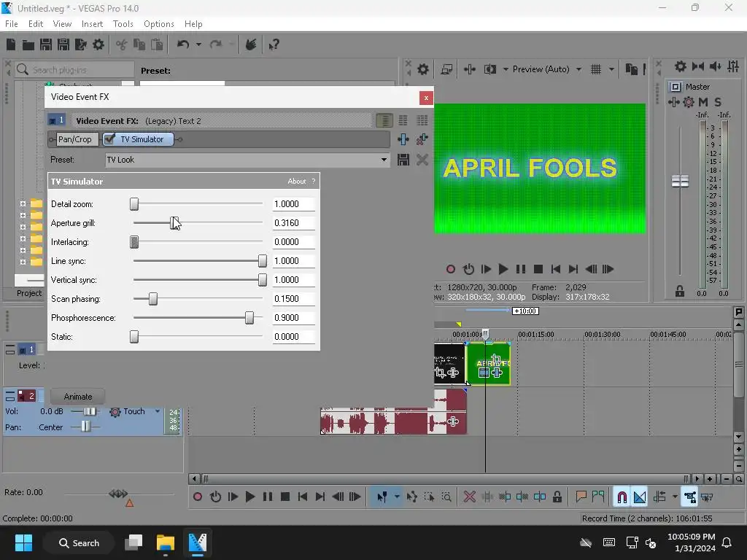Open Project Properties gear in main toolbar

pyautogui.click(x=98, y=44)
